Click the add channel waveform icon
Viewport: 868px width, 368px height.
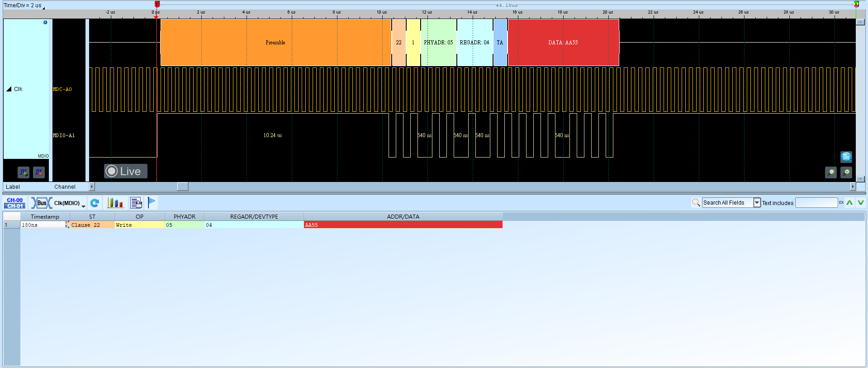click(24, 172)
